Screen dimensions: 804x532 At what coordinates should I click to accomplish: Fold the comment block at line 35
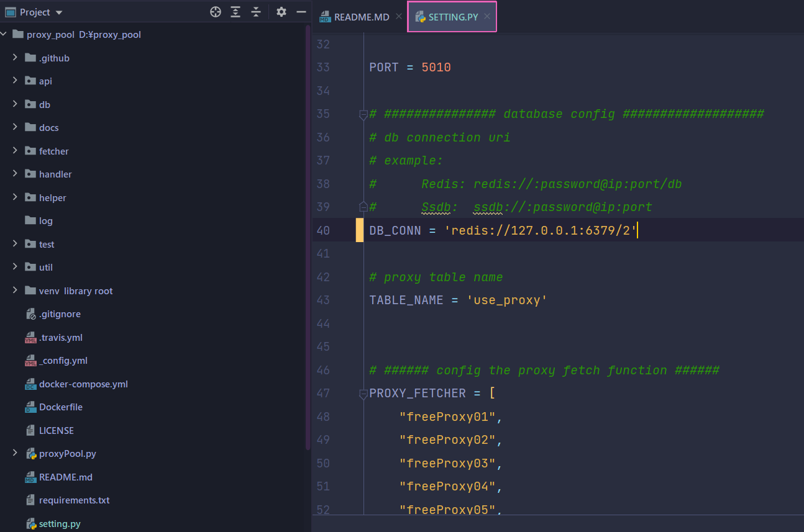(363, 114)
